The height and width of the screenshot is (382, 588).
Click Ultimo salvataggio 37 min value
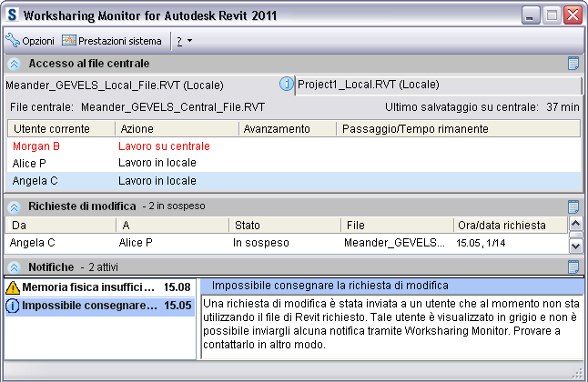click(x=563, y=107)
